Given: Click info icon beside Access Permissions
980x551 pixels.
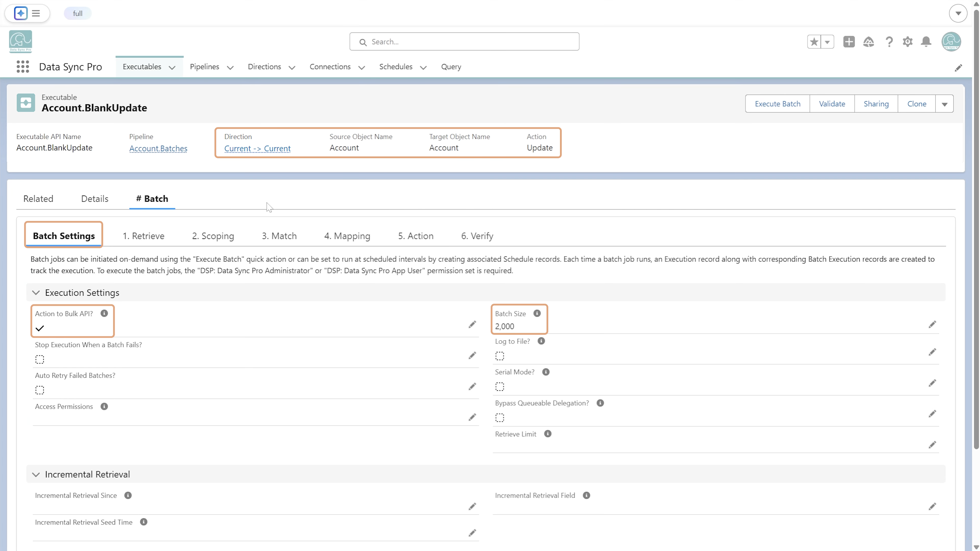Looking at the screenshot, I should click(104, 406).
